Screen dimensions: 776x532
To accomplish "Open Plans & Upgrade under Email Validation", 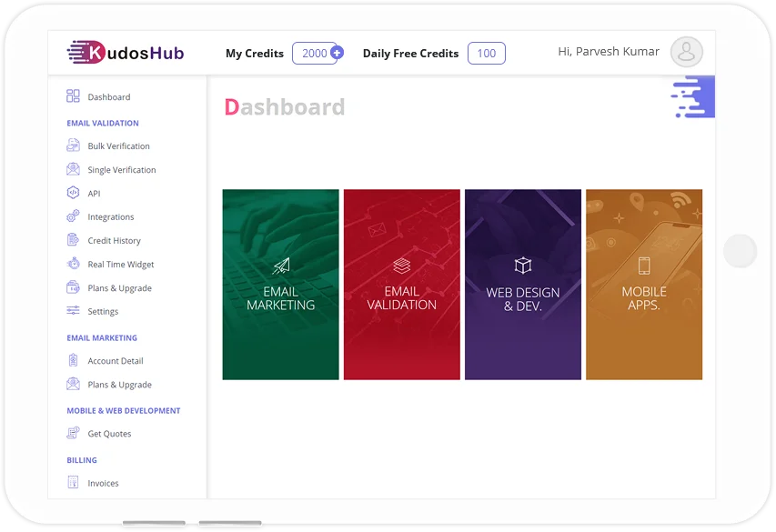I will pyautogui.click(x=120, y=288).
